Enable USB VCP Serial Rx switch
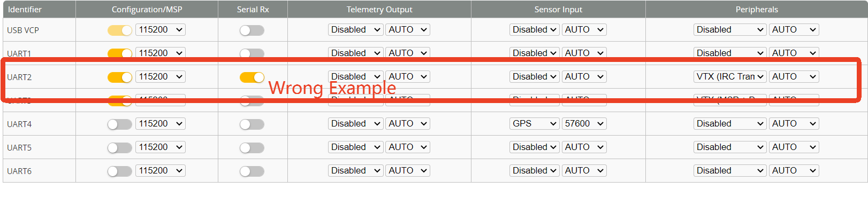Image resolution: width=868 pixels, height=197 pixels. [x=252, y=30]
